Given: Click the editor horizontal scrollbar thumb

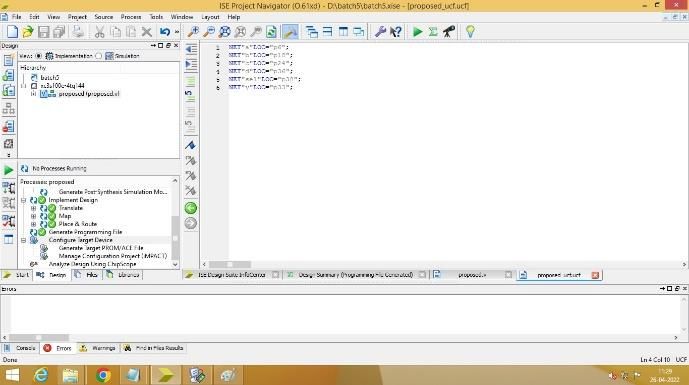Looking at the screenshot, I should pyautogui.click(x=230, y=265).
